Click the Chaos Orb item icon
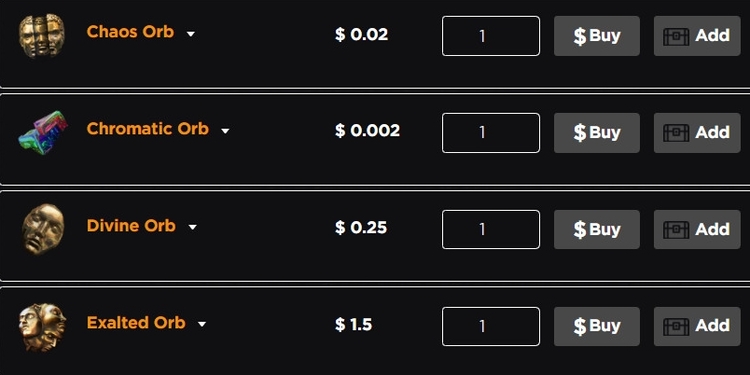 42,35
